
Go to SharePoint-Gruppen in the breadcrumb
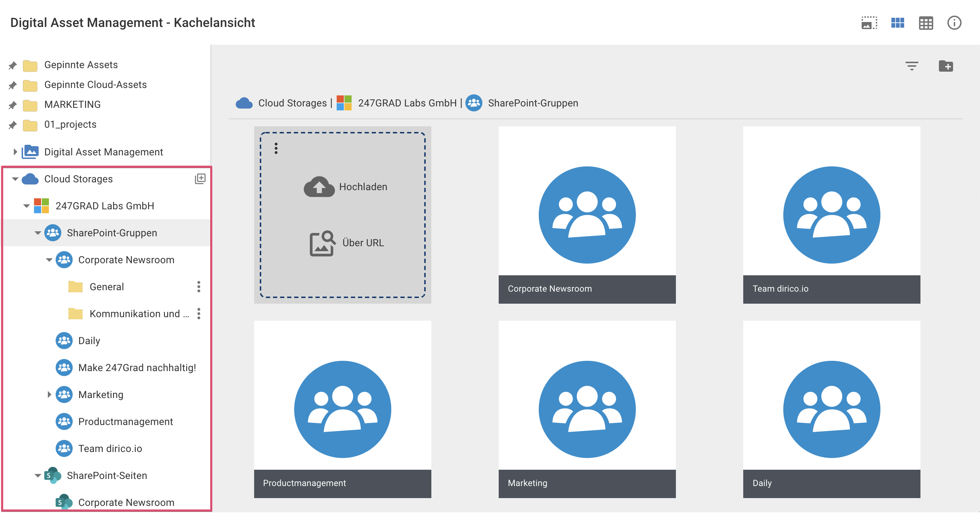(x=533, y=103)
